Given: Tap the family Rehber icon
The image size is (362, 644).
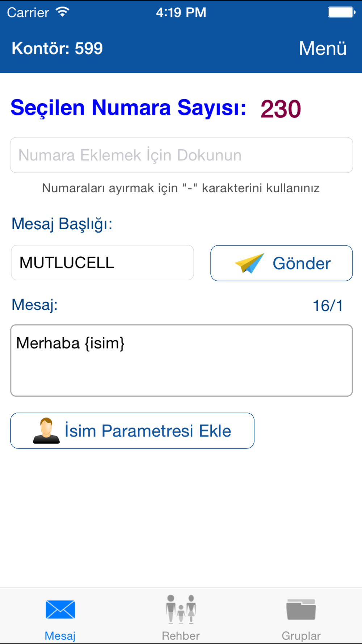Looking at the screenshot, I should (181, 609).
